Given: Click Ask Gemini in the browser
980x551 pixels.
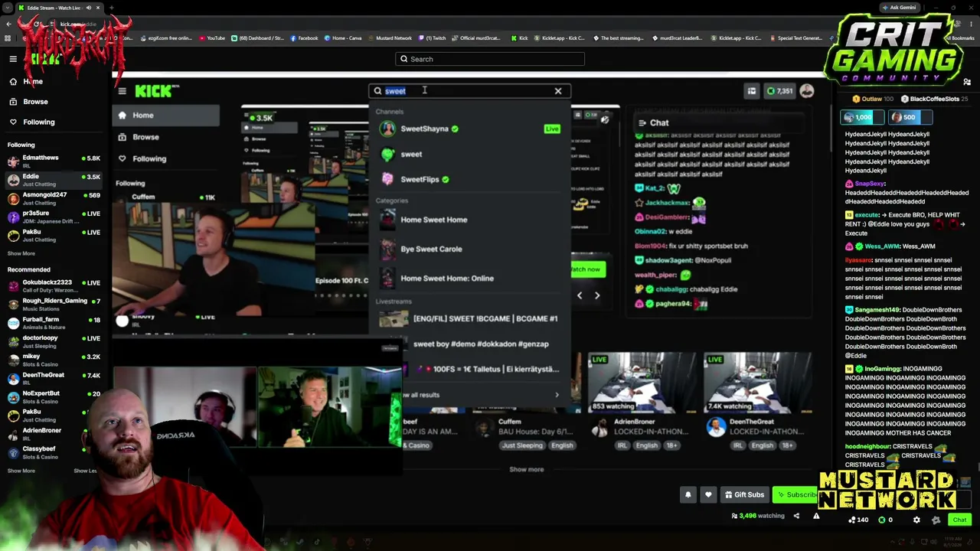Looking at the screenshot, I should pos(899,8).
